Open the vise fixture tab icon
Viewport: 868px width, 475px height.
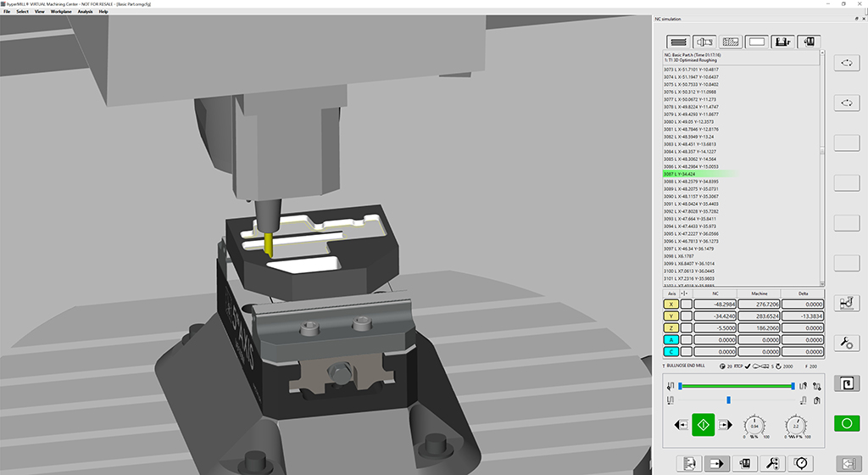pyautogui.click(x=782, y=42)
